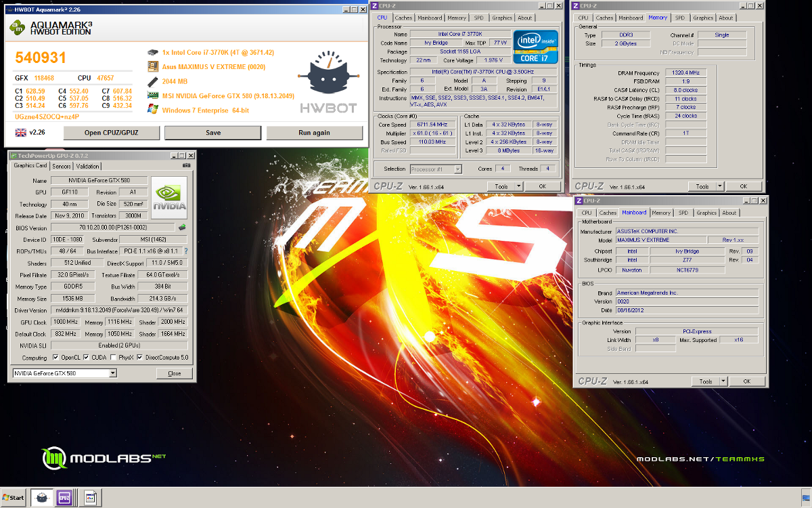Take a GPU-Z screenshot with camera icon

point(186,165)
